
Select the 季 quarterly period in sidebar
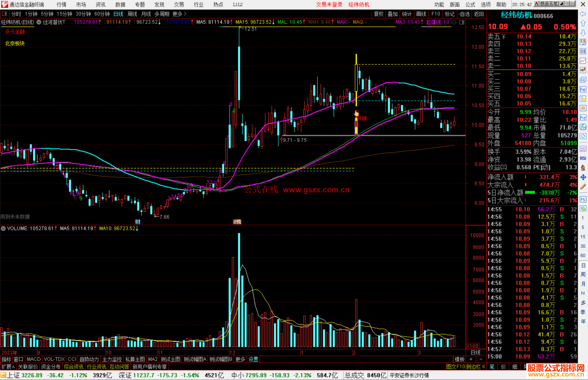coord(583,312)
